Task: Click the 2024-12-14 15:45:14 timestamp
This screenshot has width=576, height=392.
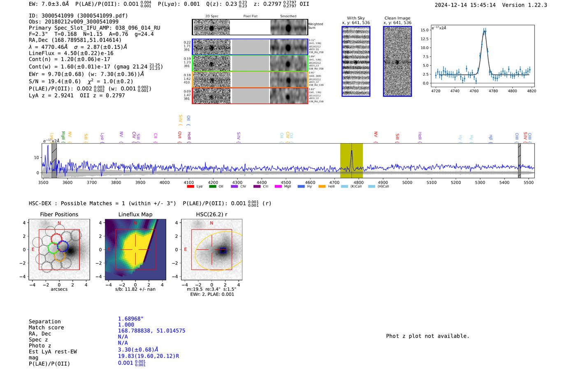Action: pos(465,5)
